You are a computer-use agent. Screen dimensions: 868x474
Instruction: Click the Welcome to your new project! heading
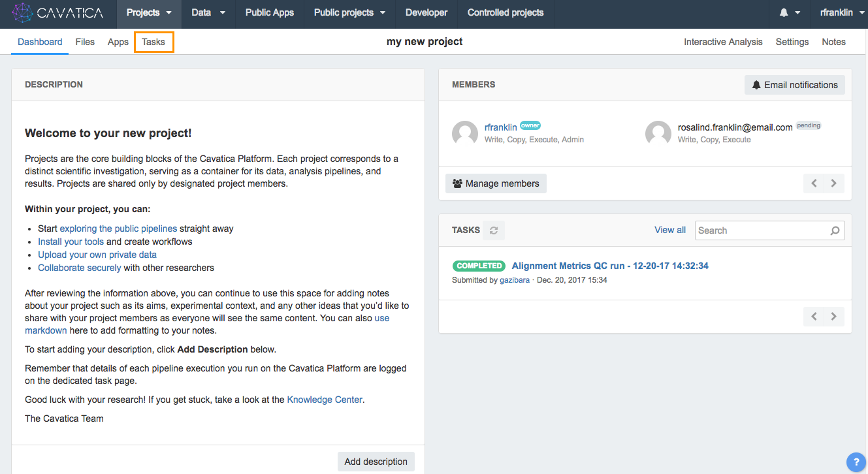108,133
